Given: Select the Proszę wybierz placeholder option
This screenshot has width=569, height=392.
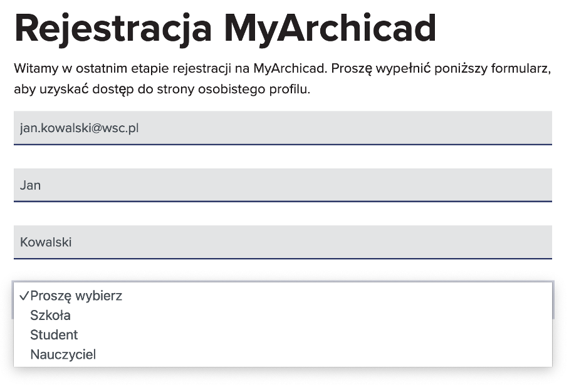Looking at the screenshot, I should click(x=76, y=296).
